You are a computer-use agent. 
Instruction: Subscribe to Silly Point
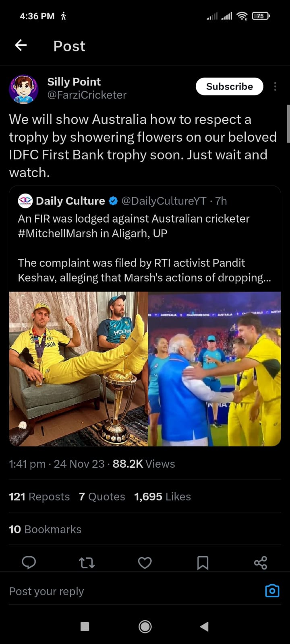(x=229, y=86)
